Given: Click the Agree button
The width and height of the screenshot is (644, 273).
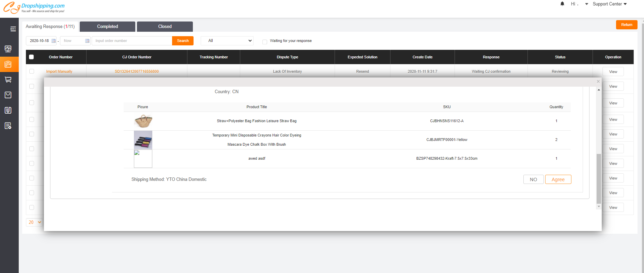Looking at the screenshot, I should (x=558, y=179).
